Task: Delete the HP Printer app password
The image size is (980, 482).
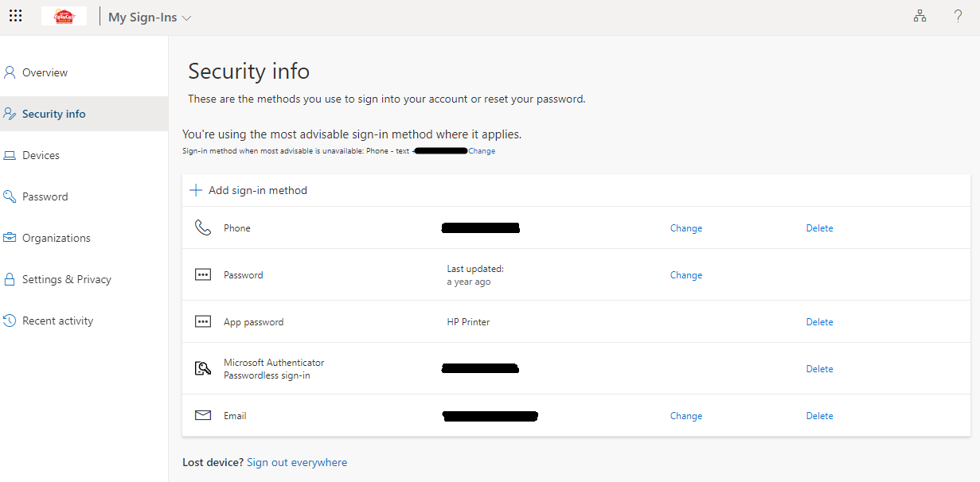Action: click(x=819, y=322)
